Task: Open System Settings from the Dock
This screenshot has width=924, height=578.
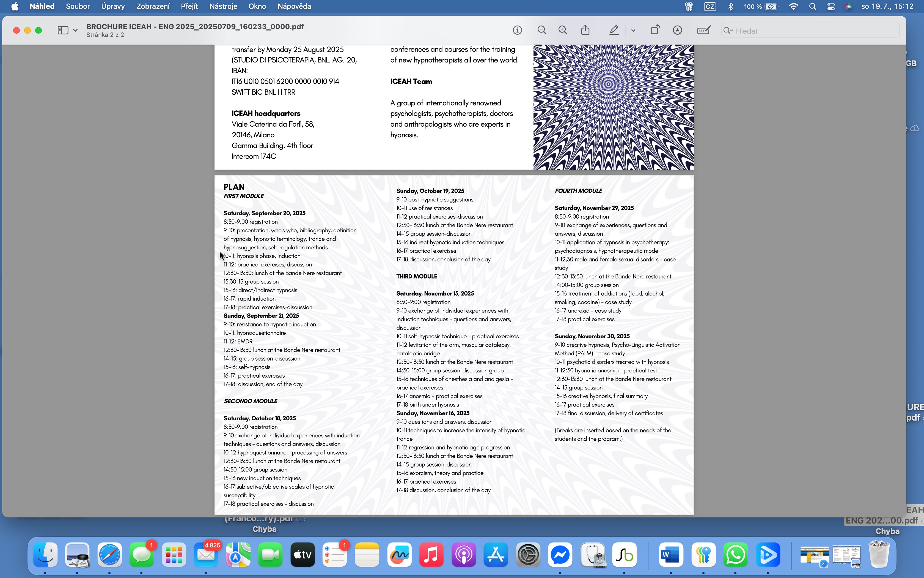Action: click(528, 554)
